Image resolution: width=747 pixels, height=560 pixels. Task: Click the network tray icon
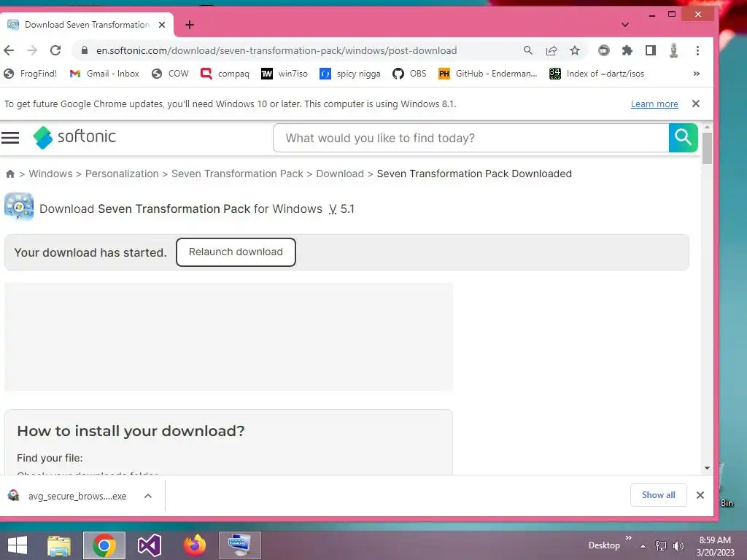[661, 545]
